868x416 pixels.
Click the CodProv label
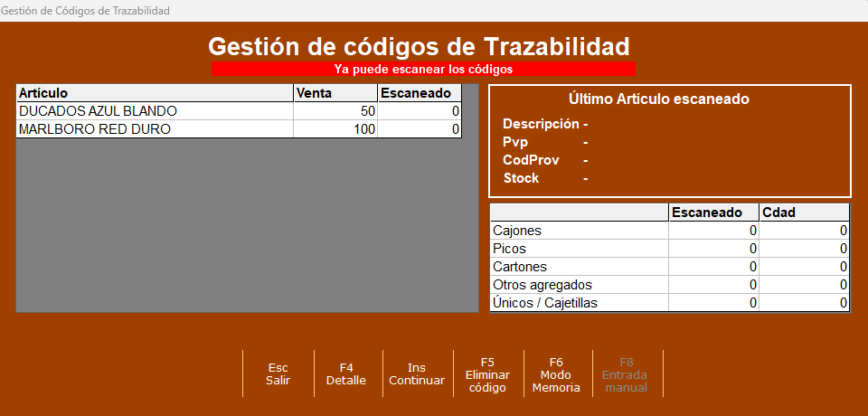tap(531, 160)
